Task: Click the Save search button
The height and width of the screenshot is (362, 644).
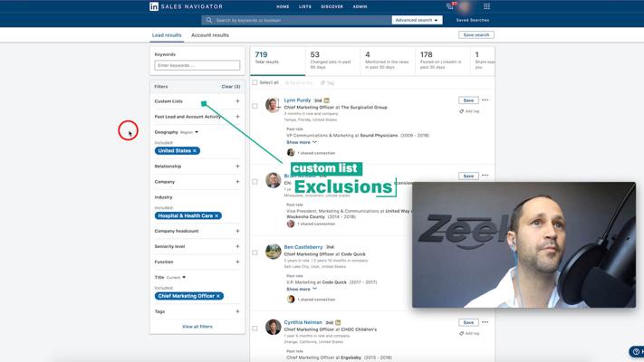Action: tap(476, 35)
